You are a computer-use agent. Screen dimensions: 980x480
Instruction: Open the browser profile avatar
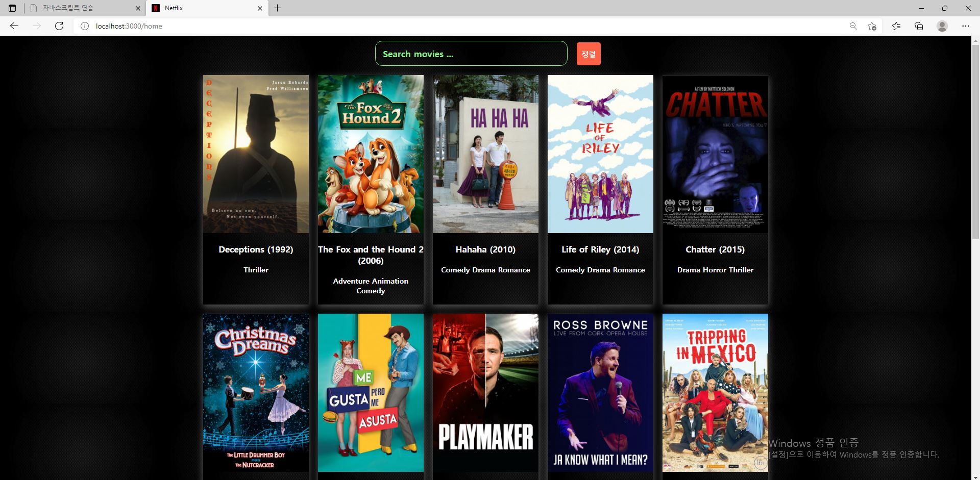(x=942, y=26)
